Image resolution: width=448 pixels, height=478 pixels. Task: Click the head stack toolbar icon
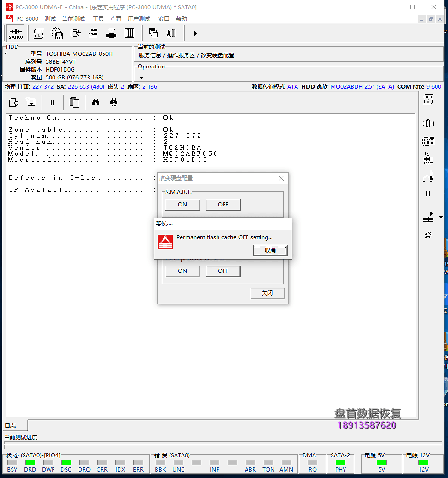[111, 33]
